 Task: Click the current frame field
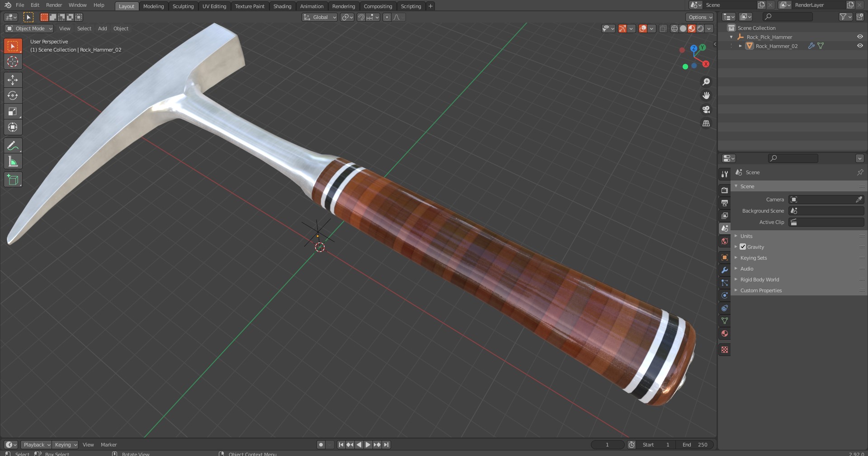click(607, 445)
